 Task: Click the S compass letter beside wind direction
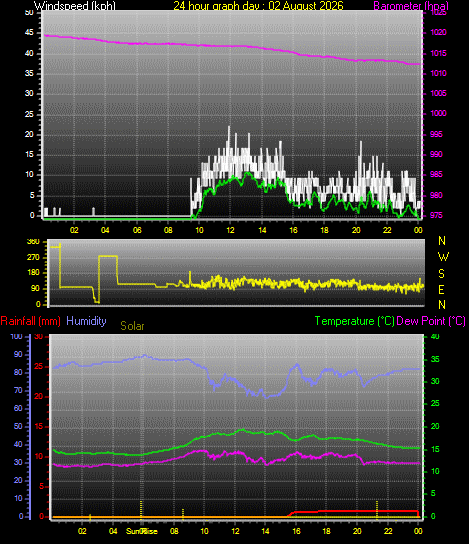pyautogui.click(x=441, y=274)
